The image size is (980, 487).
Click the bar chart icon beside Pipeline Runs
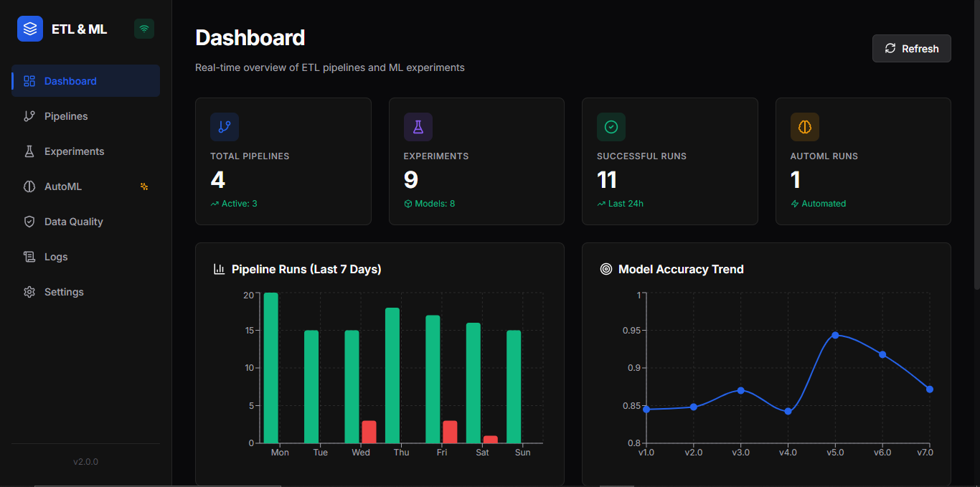(x=220, y=269)
